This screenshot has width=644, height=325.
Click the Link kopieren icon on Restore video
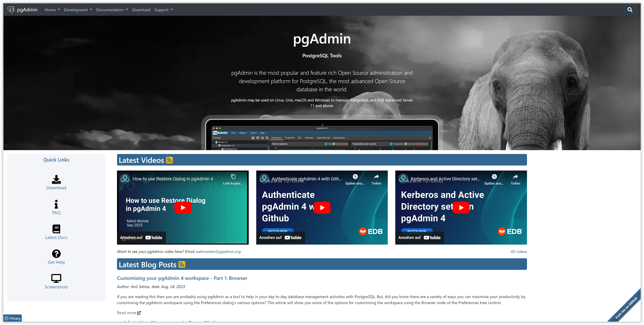point(233,177)
